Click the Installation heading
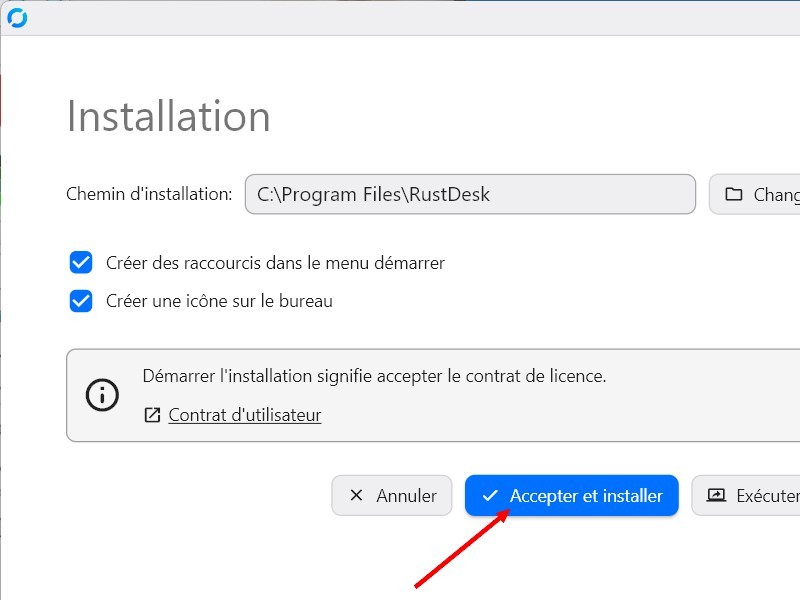Viewport: 800px width, 600px height. [168, 117]
